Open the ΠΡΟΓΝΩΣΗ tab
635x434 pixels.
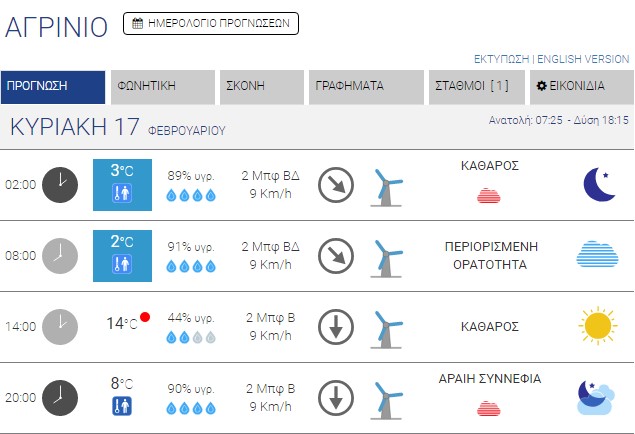point(53,87)
